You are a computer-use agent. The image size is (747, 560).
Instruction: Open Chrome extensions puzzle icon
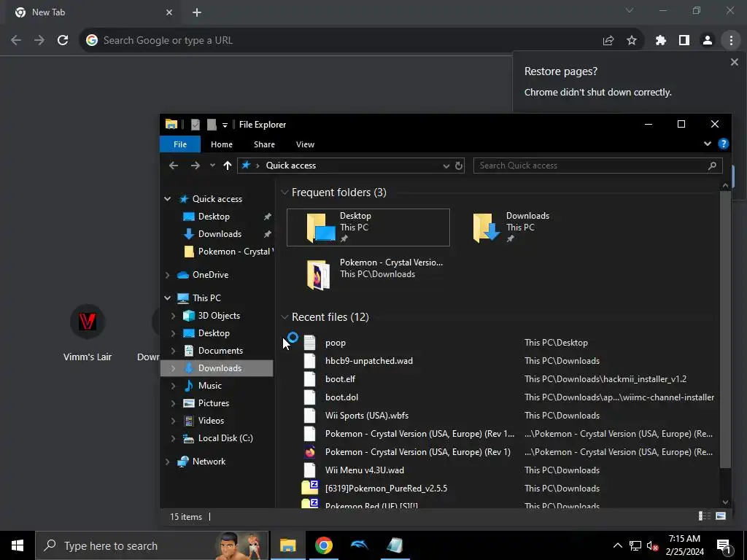tap(661, 41)
